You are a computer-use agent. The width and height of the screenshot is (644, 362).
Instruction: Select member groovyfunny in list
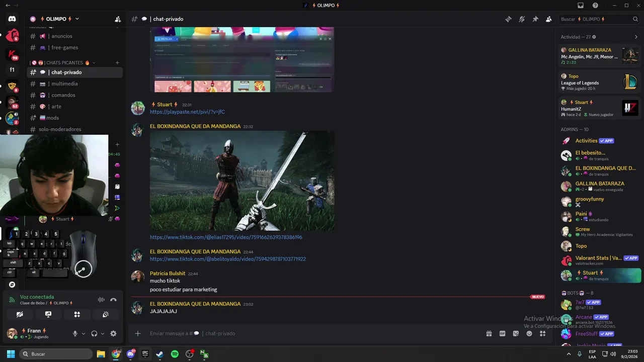click(599, 201)
